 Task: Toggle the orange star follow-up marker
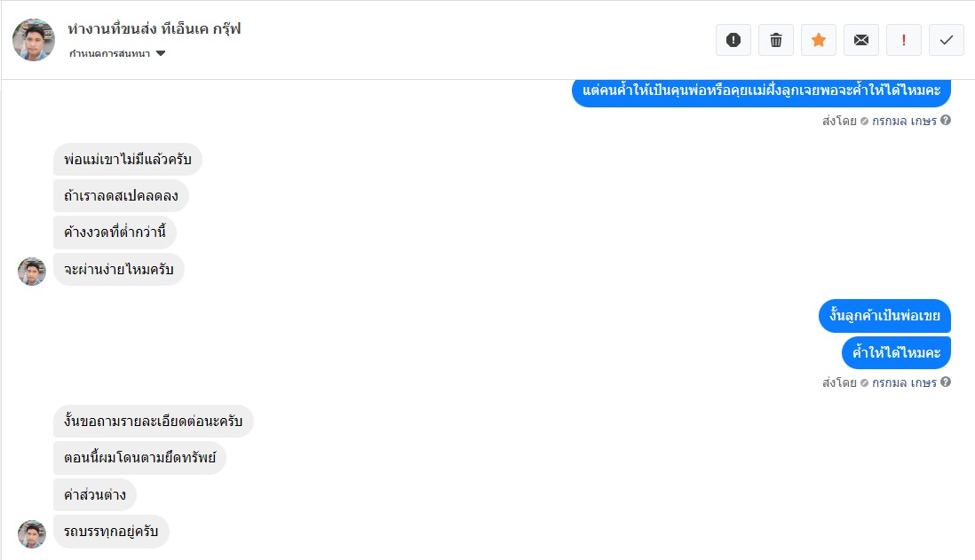(x=819, y=40)
